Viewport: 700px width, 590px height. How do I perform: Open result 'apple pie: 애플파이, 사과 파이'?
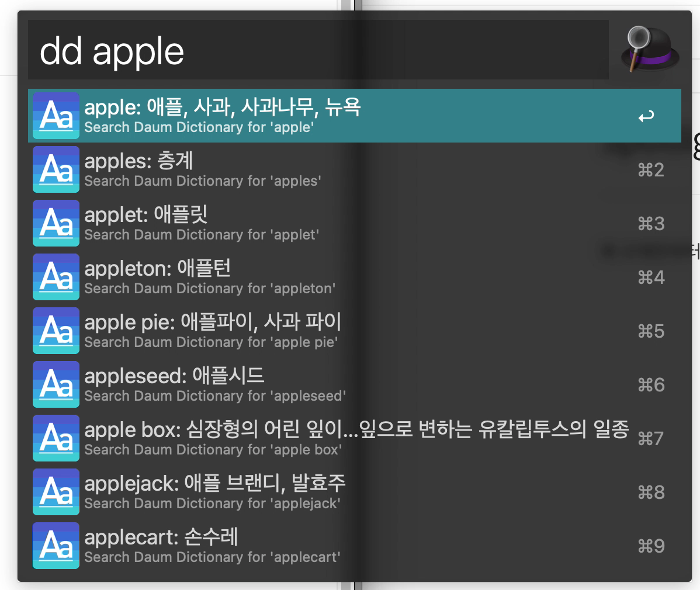(x=355, y=331)
